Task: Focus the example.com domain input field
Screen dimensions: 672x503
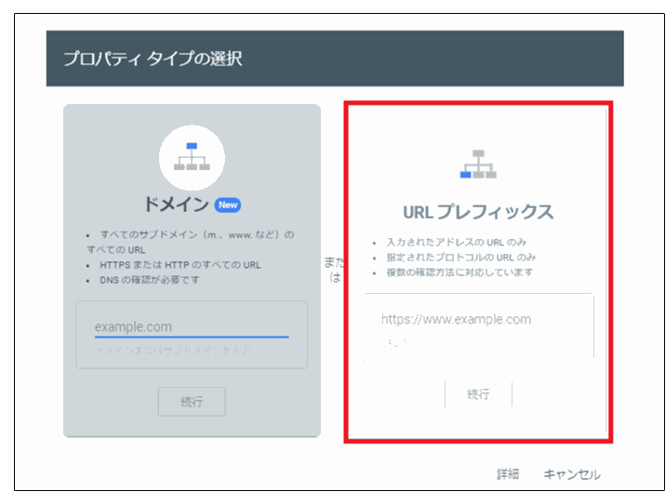Action: point(192,327)
